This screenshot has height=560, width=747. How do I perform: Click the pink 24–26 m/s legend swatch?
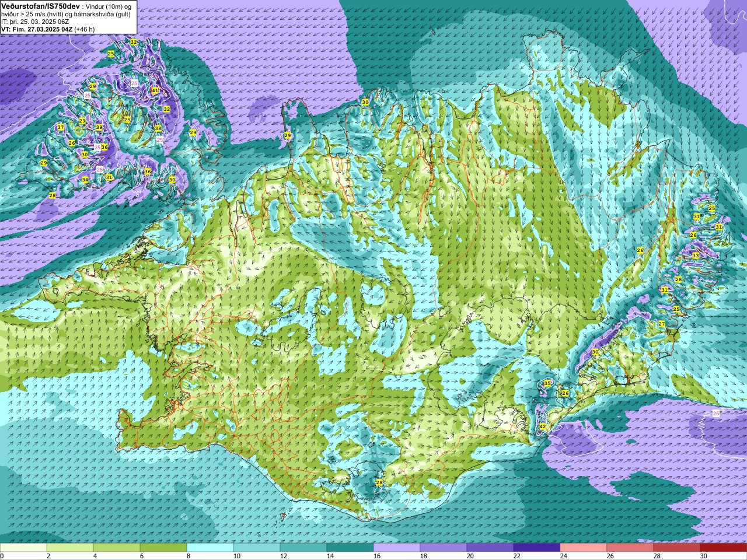584,548
